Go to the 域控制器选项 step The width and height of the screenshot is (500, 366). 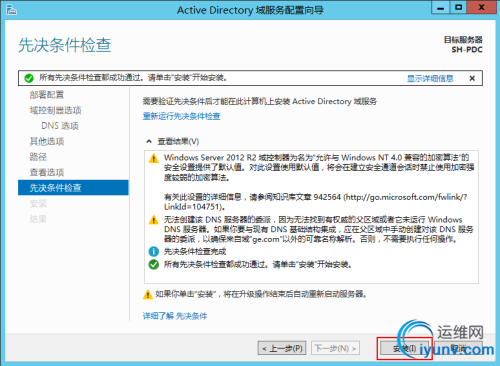coord(56,110)
